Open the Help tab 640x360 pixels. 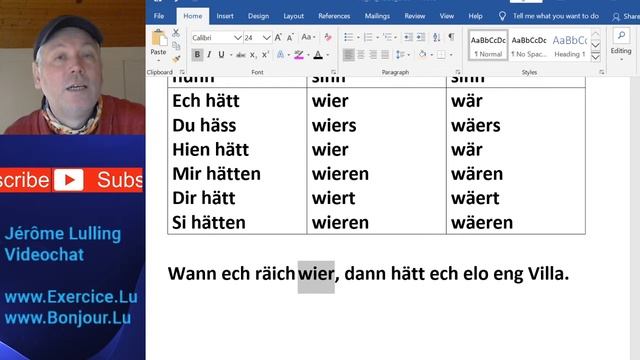click(475, 16)
